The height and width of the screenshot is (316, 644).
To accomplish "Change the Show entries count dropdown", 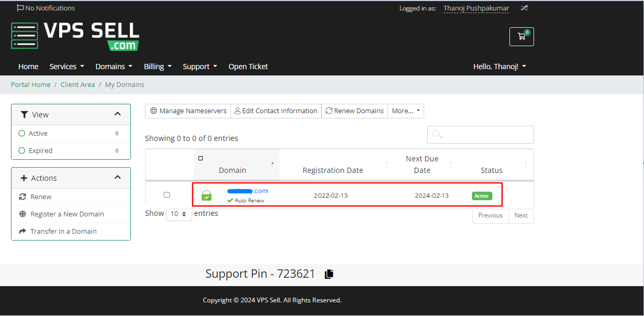I will (179, 214).
